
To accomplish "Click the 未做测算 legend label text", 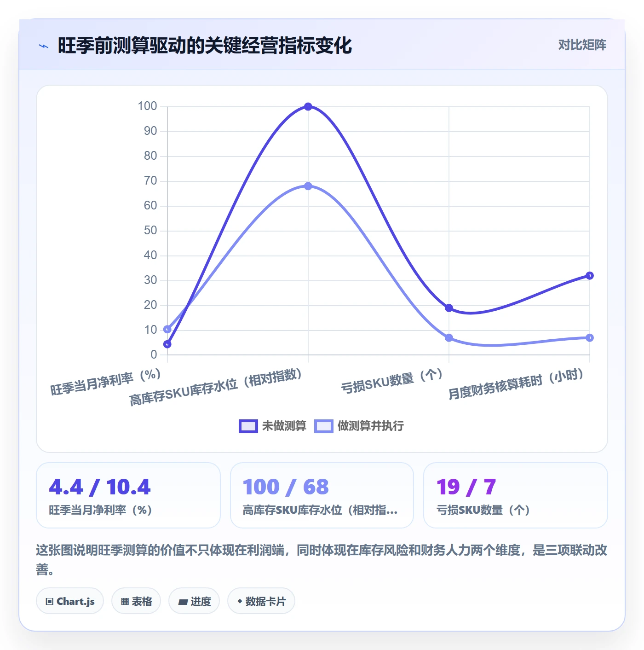I will coord(284,426).
